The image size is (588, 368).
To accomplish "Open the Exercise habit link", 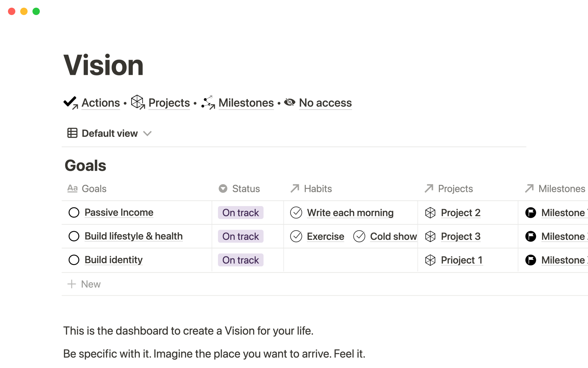I will (325, 236).
